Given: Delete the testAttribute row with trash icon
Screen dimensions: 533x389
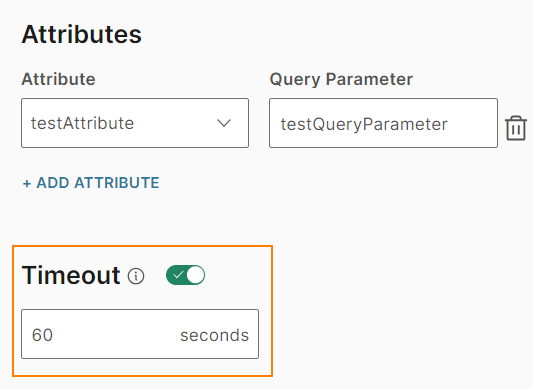Looking at the screenshot, I should pos(516,128).
